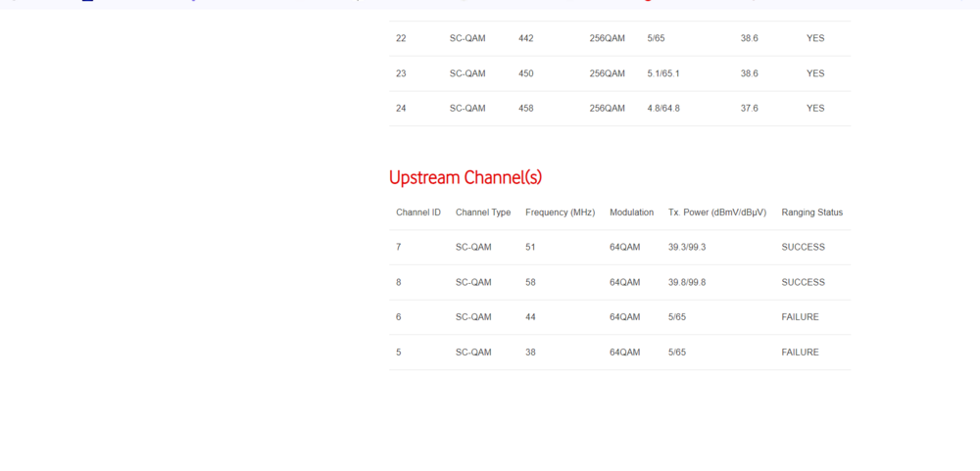Click SUCCESS status for channel 7
The width and height of the screenshot is (980, 471).
[804, 248]
